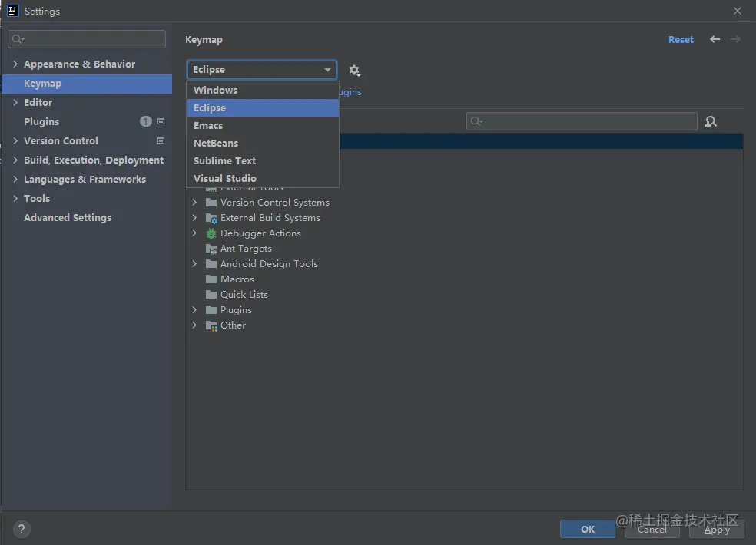Click the Apply button
Screen dimensions: 756x545
click(717, 529)
